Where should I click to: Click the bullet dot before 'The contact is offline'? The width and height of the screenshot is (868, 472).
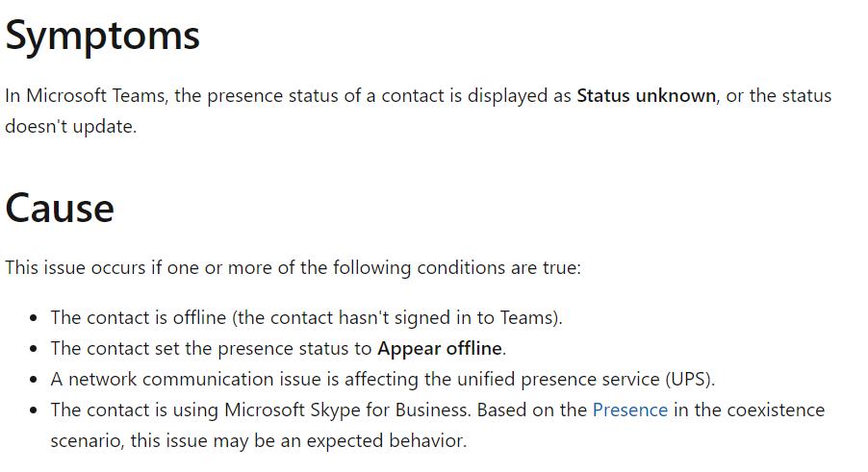[x=35, y=318]
